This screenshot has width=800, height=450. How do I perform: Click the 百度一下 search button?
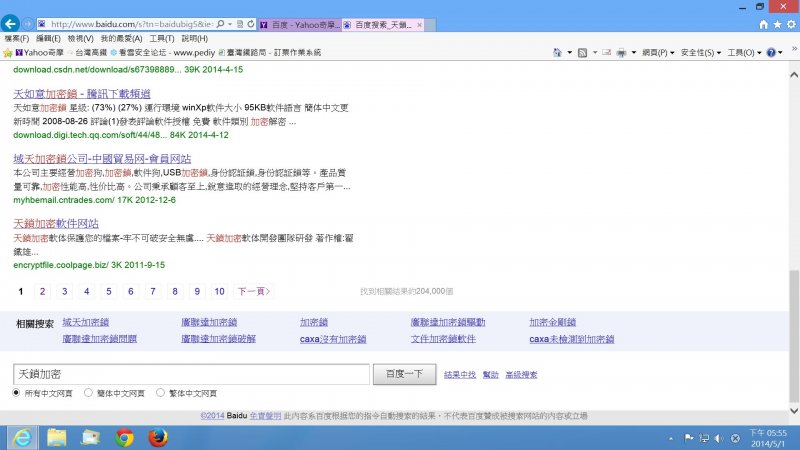404,374
